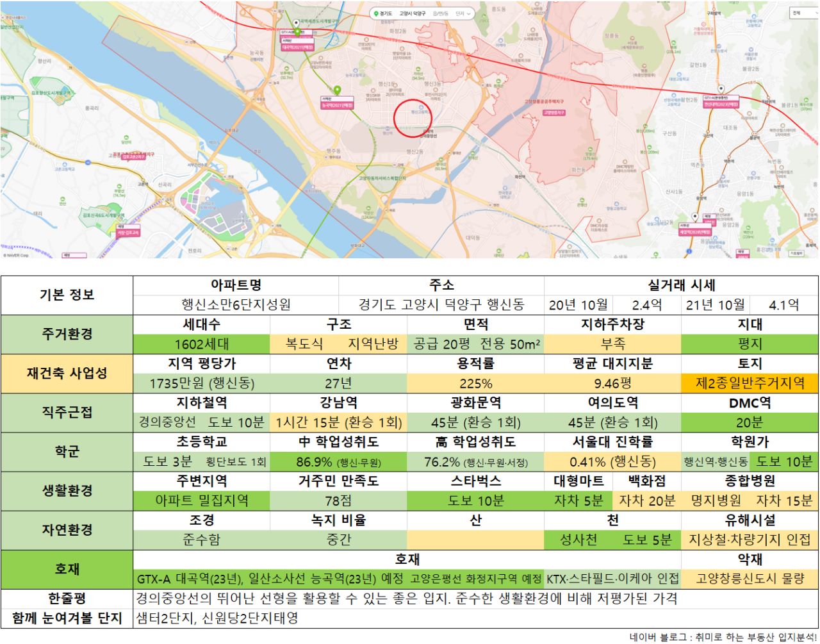This screenshot has height=644, width=820.
Task: Click the NAVER Corp. copyright link
Action: pos(16,255)
